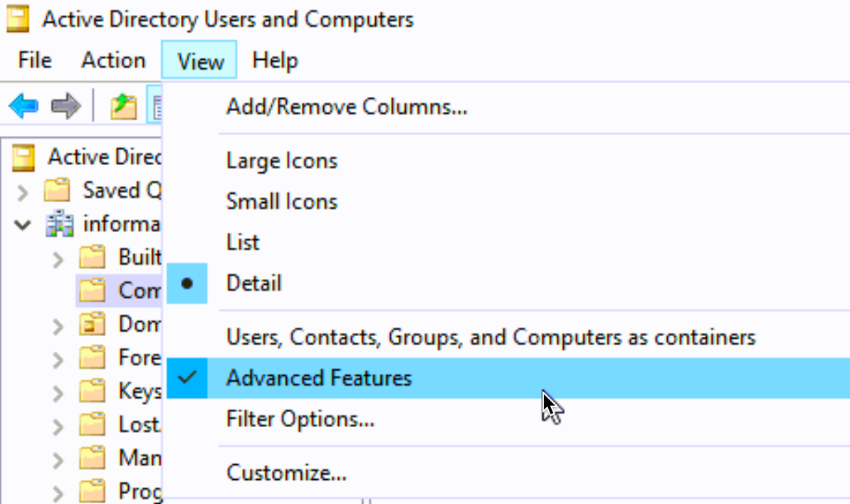Expand the Built tree node
850x504 pixels.
58,260
